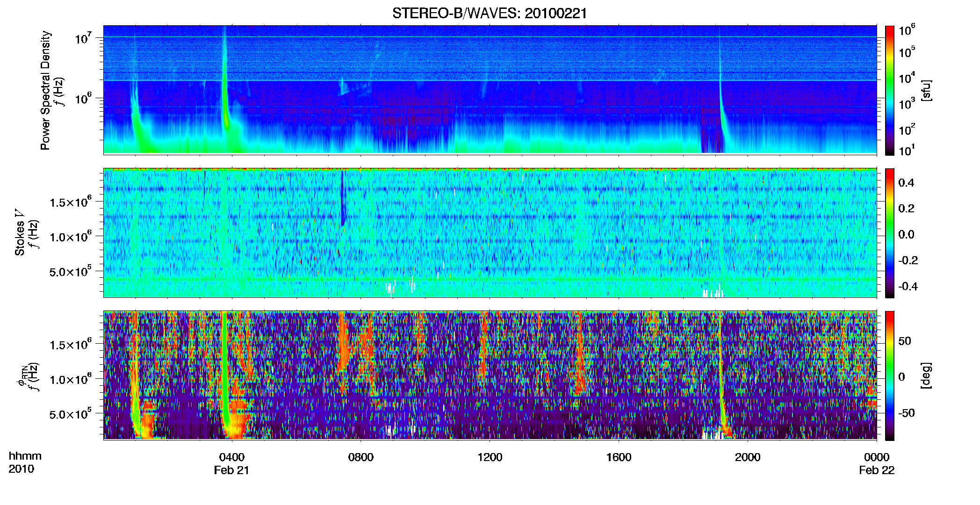Click the -50 label on the degree colorbar
The width and height of the screenshot is (980, 505).
pyautogui.click(x=907, y=413)
